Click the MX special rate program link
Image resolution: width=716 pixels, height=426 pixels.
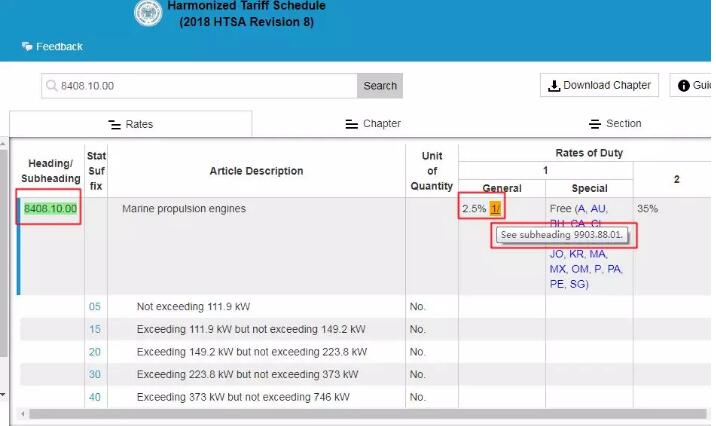click(558, 270)
